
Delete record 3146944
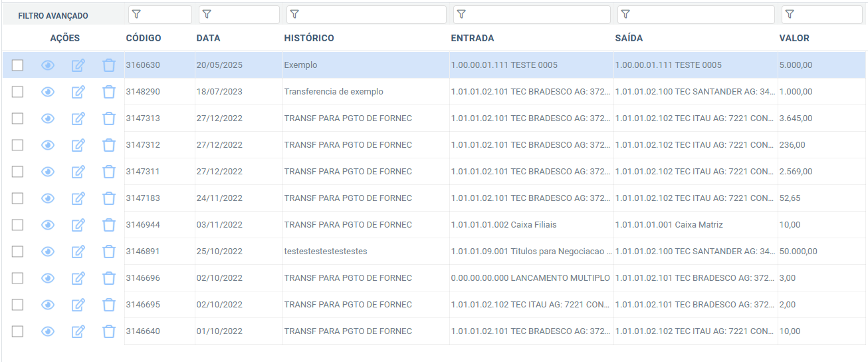tap(109, 225)
